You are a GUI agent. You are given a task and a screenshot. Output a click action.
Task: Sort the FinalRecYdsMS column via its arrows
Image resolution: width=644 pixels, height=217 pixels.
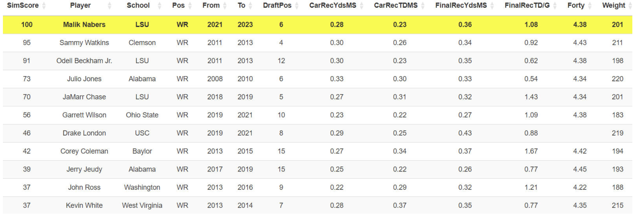(492, 5)
